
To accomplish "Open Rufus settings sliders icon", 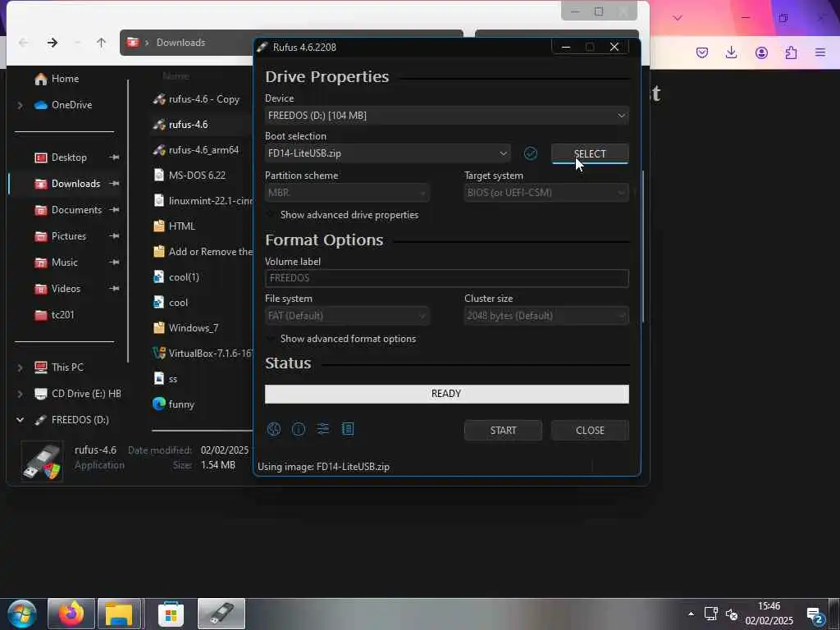I will coord(323,429).
